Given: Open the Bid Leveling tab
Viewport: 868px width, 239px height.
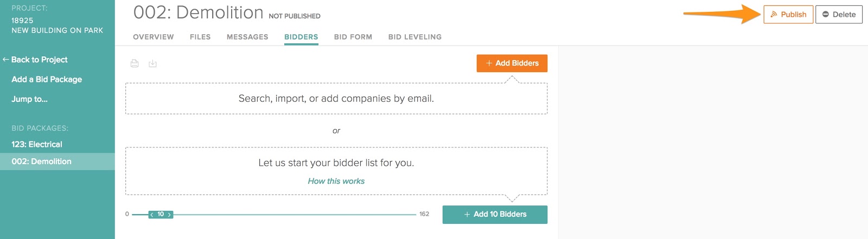Looking at the screenshot, I should [415, 37].
